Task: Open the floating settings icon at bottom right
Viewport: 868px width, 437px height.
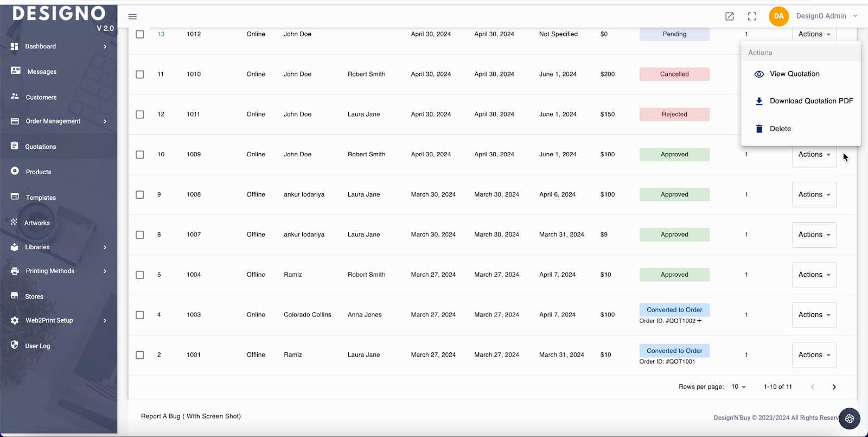Action: (849, 419)
